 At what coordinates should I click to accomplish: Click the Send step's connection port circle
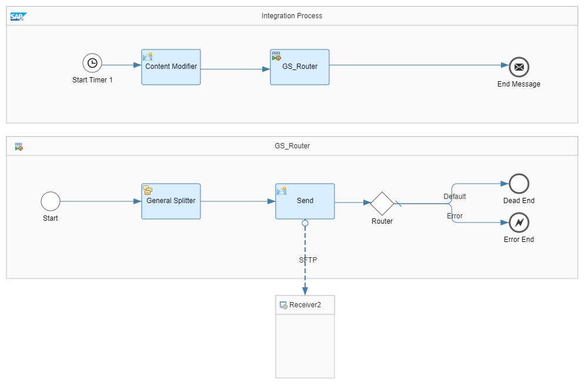[305, 223]
